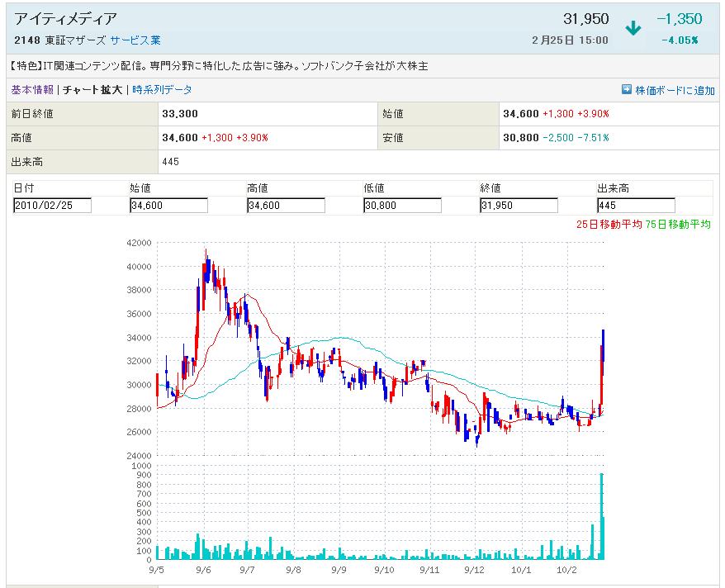This screenshot has height=588, width=725.
Task: Select the 低値 field showing 30,800
Action: point(402,206)
